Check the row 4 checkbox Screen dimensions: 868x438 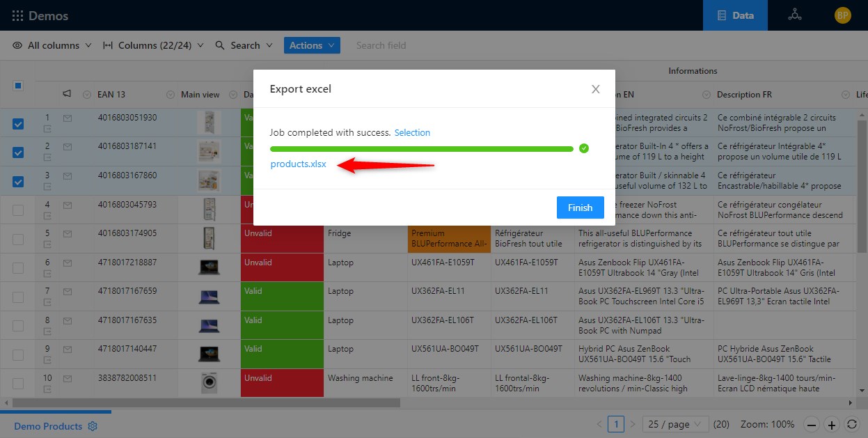pyautogui.click(x=18, y=210)
